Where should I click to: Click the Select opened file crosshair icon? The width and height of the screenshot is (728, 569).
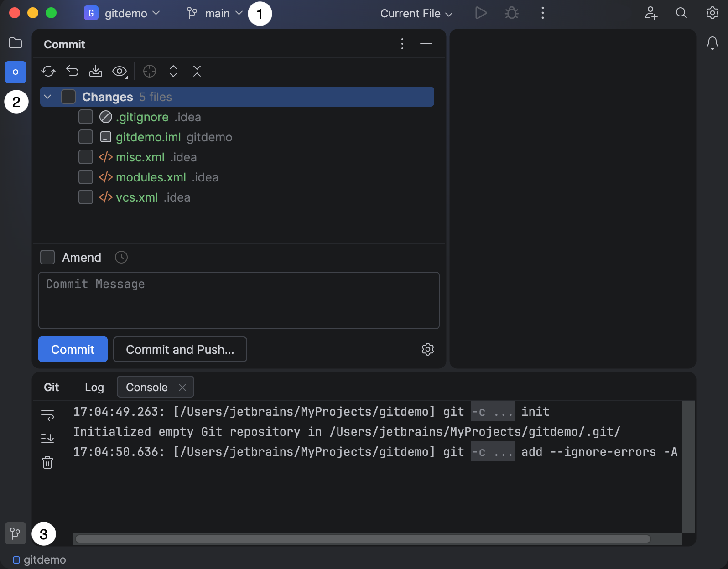pyautogui.click(x=150, y=71)
